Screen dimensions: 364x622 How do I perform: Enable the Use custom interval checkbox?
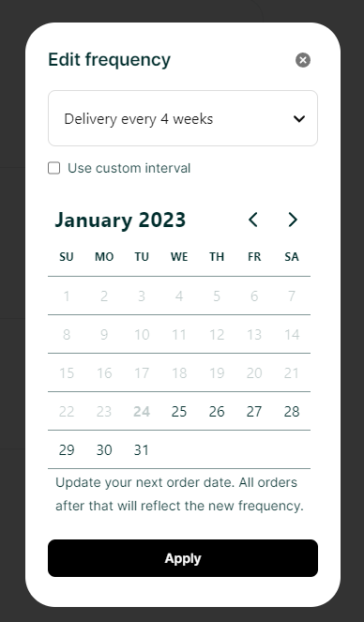click(x=53, y=168)
